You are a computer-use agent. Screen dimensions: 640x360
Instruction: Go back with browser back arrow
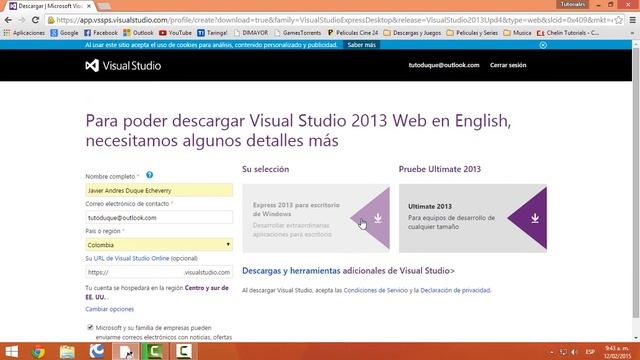8,20
